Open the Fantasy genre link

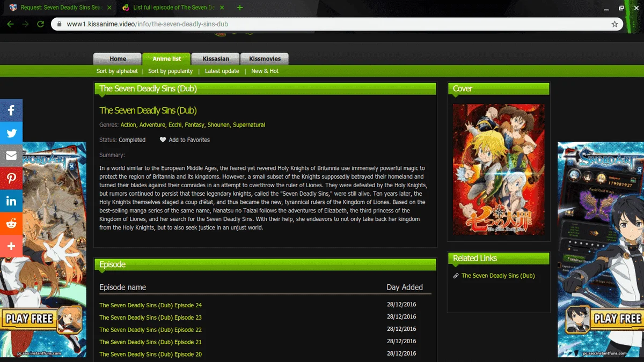(x=194, y=125)
